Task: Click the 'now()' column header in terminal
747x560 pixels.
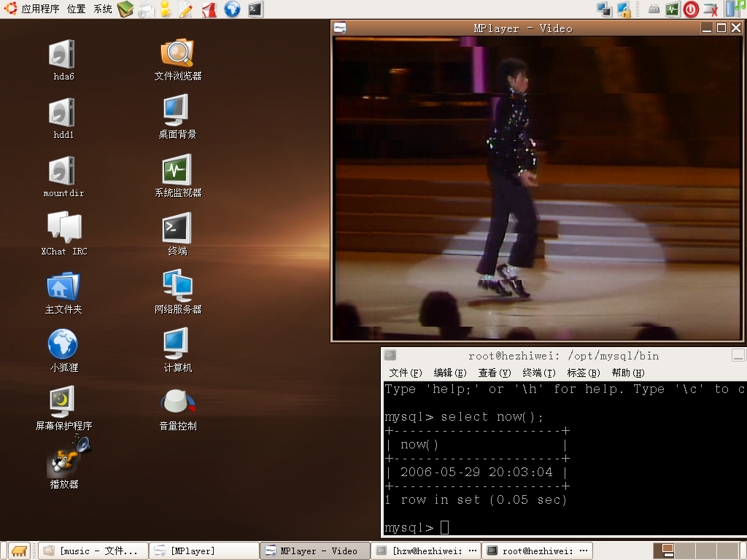Action: point(419,445)
